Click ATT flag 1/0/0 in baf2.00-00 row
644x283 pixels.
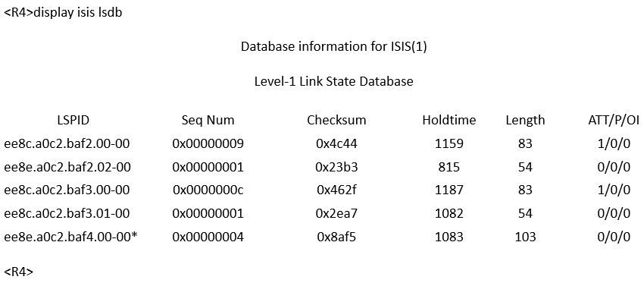point(614,143)
